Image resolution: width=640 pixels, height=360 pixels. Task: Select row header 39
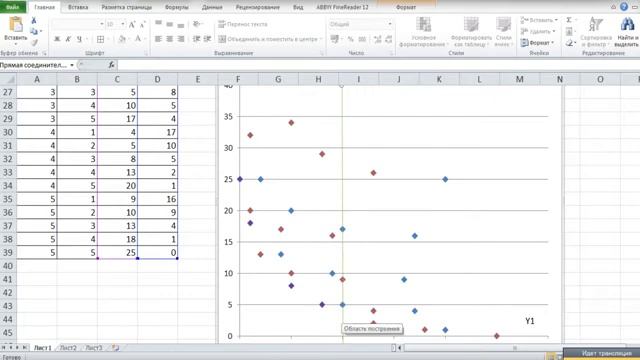(x=8, y=253)
